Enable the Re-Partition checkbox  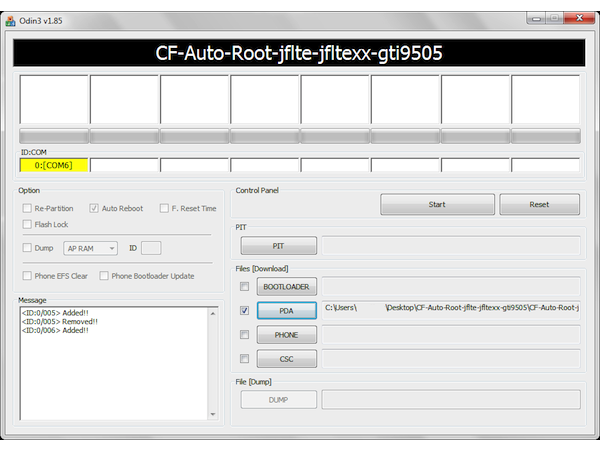click(27, 208)
